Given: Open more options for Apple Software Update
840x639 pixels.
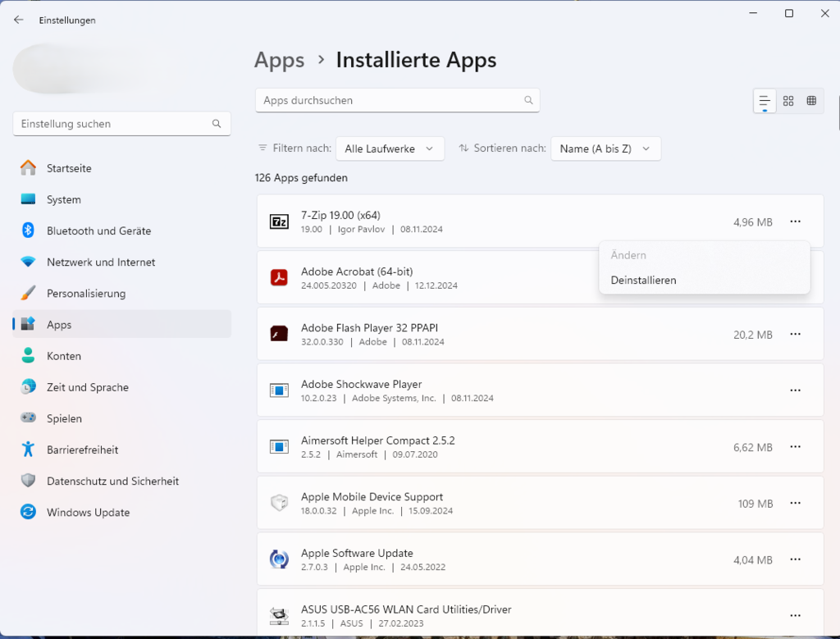Looking at the screenshot, I should 796,559.
